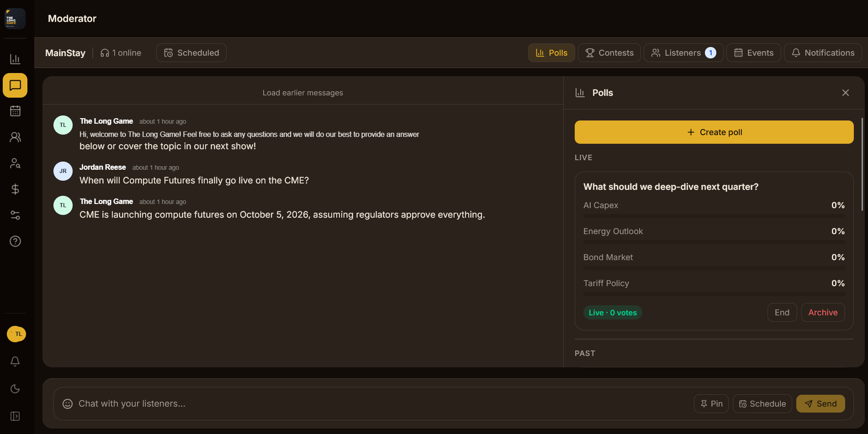Open the settings sliders icon in sidebar
Viewport: 868px width, 434px height.
15,215
